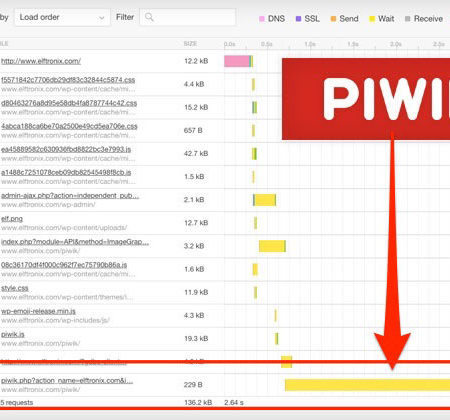450x420 pixels.
Task: Click the 12.2 kB size value
Action: pyautogui.click(x=196, y=61)
